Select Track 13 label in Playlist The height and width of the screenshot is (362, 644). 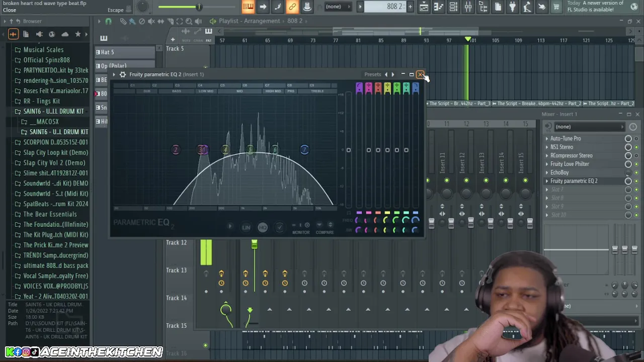pos(177,270)
